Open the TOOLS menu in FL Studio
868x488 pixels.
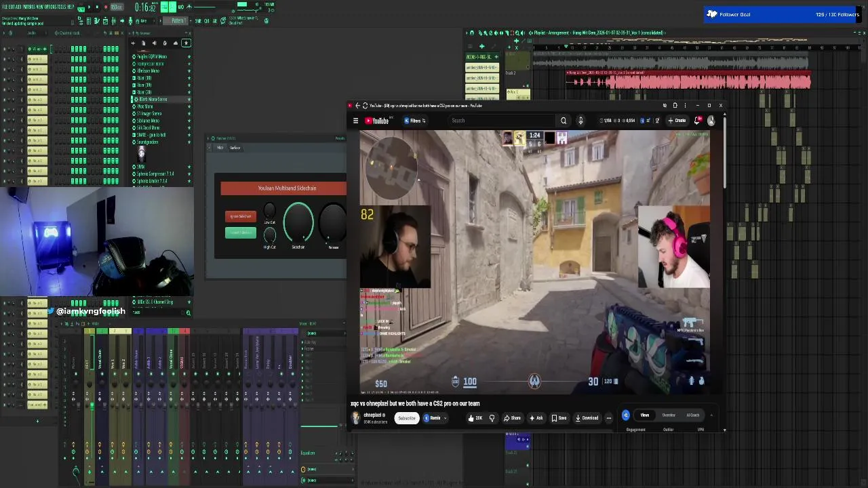click(x=62, y=7)
